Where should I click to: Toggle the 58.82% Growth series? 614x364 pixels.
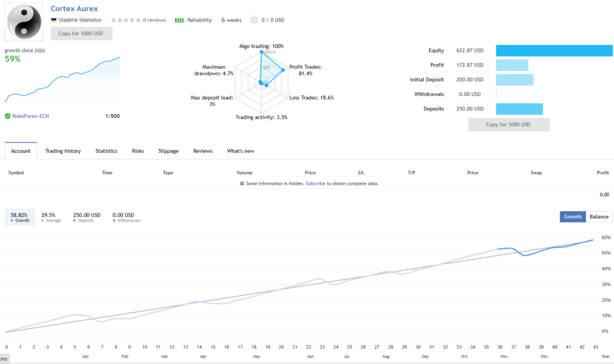[x=20, y=217]
